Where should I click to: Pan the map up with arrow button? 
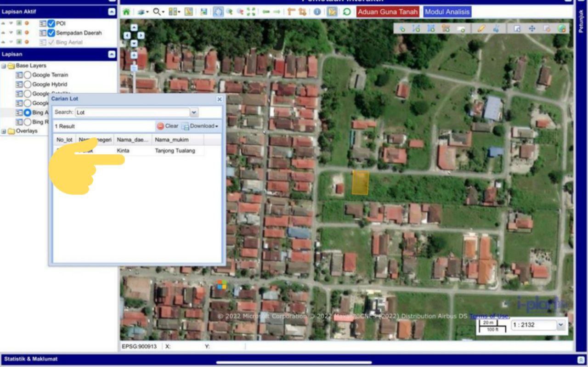click(x=134, y=28)
